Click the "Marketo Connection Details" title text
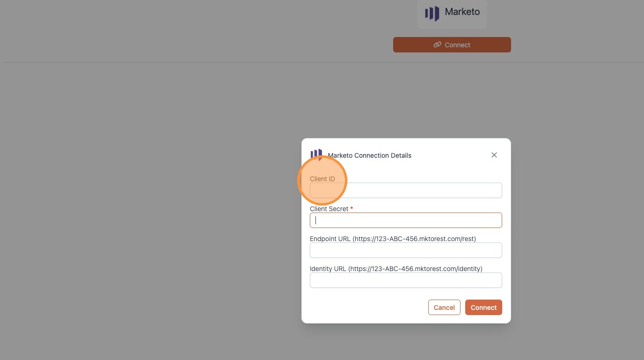This screenshot has height=360, width=644. click(x=370, y=155)
